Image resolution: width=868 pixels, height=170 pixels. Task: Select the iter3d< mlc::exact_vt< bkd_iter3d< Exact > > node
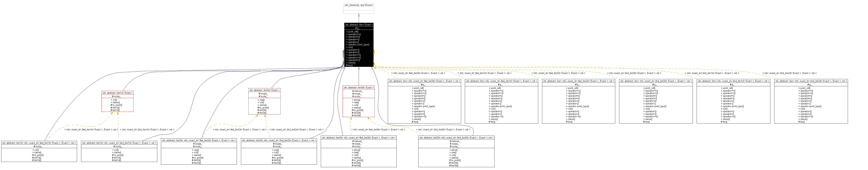tap(457, 151)
